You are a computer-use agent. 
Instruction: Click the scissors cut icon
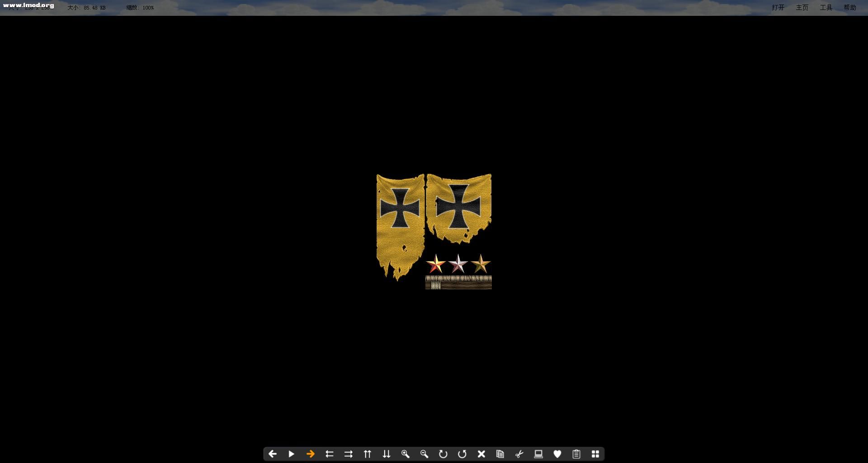[519, 454]
